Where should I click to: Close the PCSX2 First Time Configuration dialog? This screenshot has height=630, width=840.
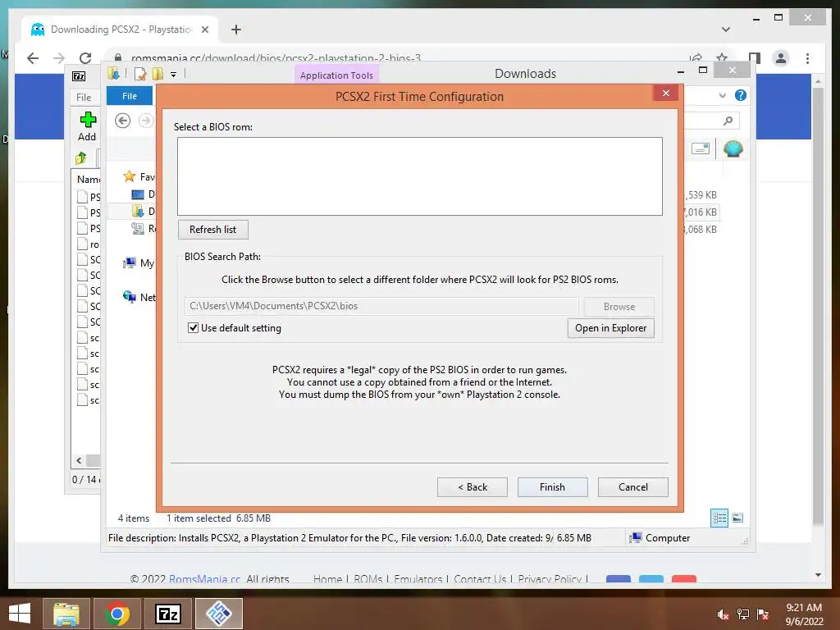(665, 94)
